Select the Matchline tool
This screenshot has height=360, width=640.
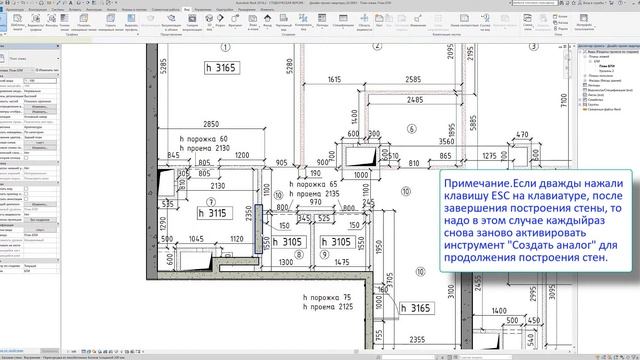click(x=464, y=21)
